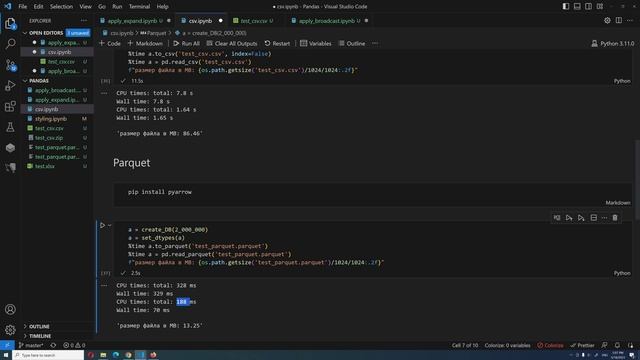Open test_csv.zip in Explorer

(x=57, y=138)
